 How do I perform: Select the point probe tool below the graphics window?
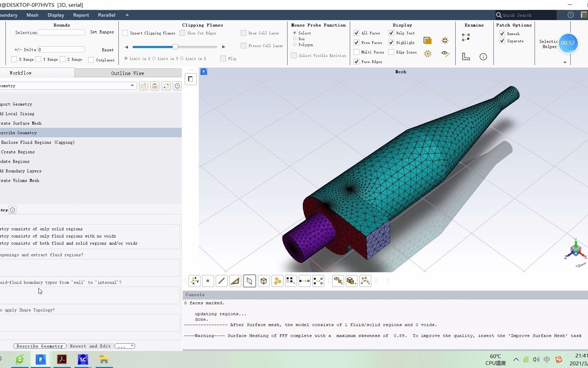208,281
